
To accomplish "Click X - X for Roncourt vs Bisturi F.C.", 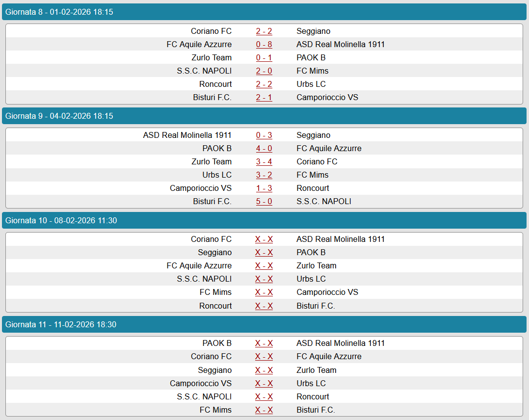I will coord(264,306).
